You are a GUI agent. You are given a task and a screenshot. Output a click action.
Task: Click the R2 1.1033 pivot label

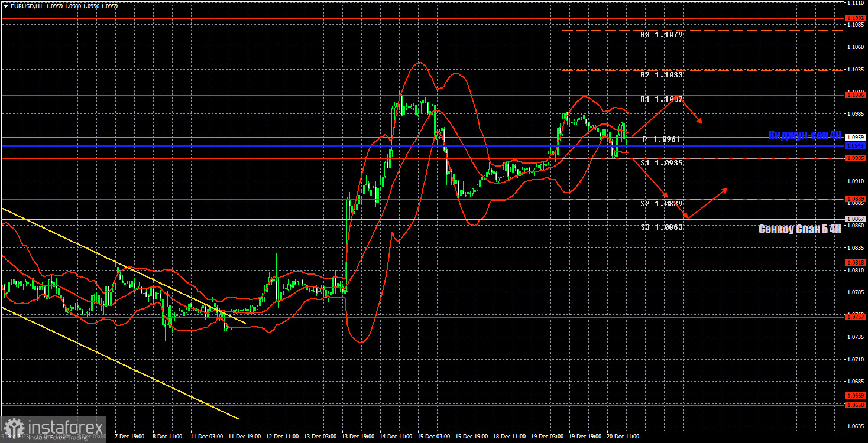[x=661, y=75]
